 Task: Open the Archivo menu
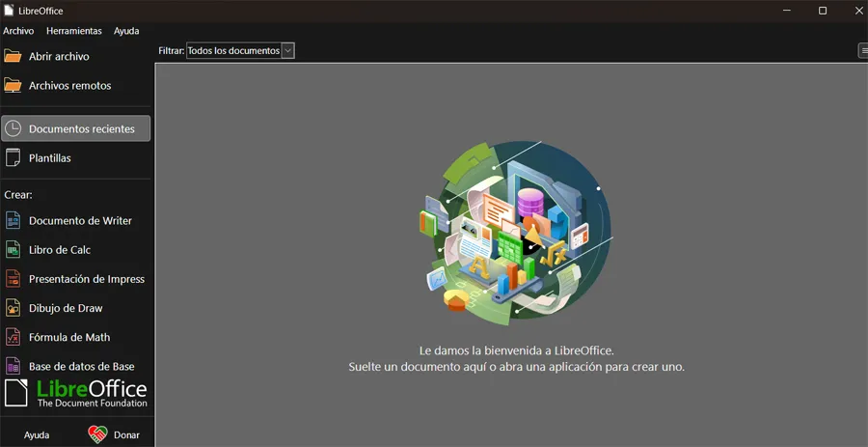pos(18,31)
